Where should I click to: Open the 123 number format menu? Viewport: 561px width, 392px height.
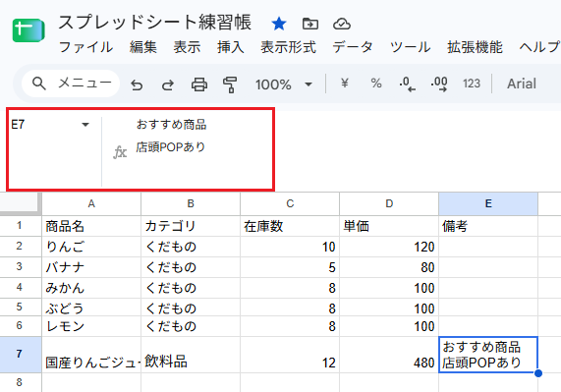472,84
